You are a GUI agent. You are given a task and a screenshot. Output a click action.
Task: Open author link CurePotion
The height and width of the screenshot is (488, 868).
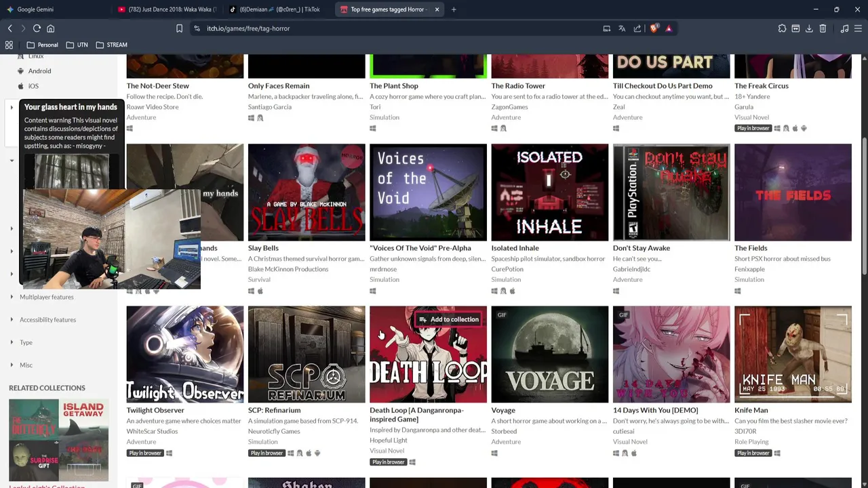509,269
